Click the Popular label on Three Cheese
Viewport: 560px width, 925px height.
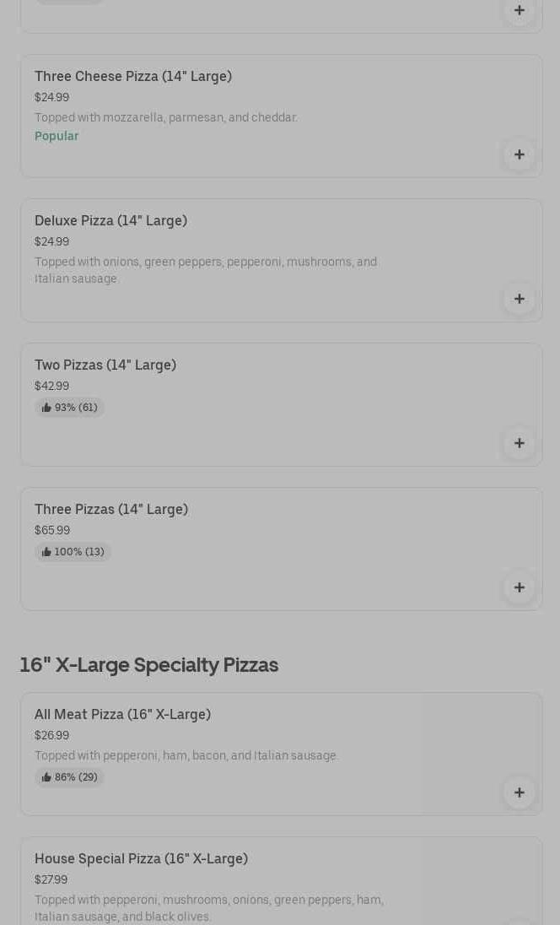pos(57,136)
